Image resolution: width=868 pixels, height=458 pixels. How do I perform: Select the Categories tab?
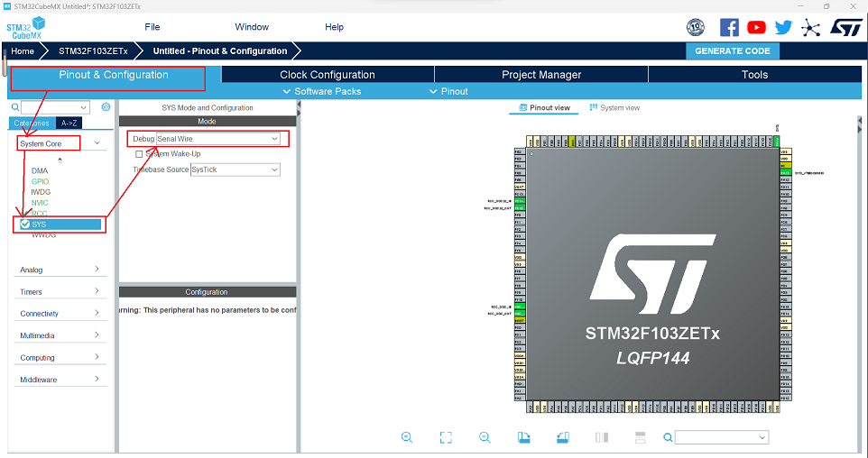(x=32, y=124)
